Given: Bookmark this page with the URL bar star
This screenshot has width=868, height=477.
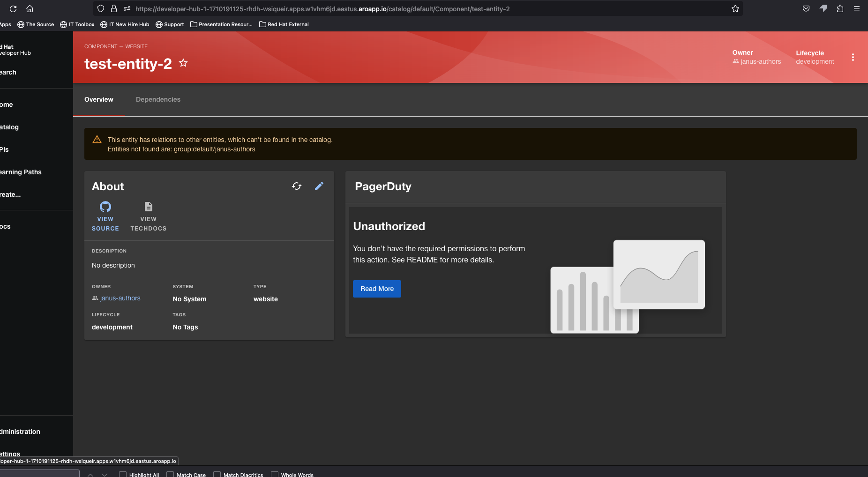Looking at the screenshot, I should click(735, 9).
